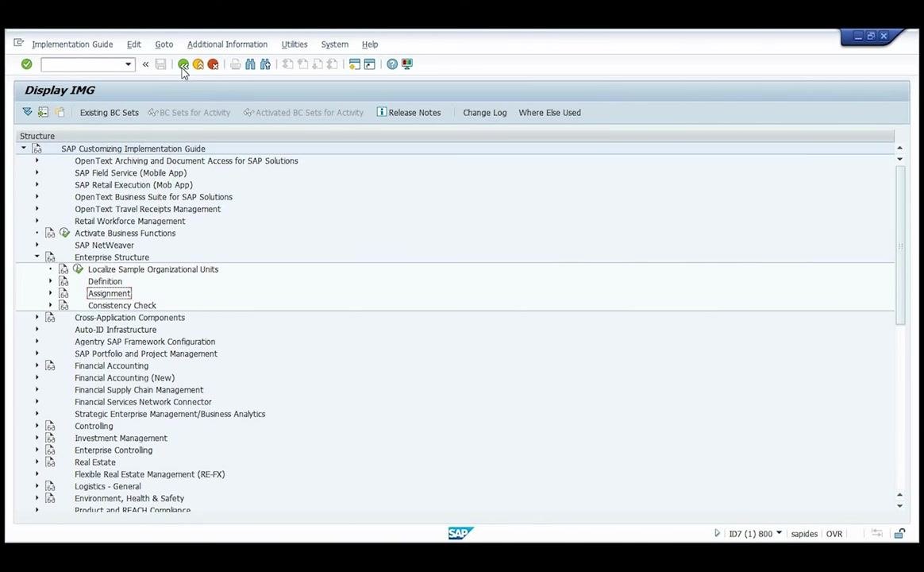Open the System menu

(x=334, y=44)
